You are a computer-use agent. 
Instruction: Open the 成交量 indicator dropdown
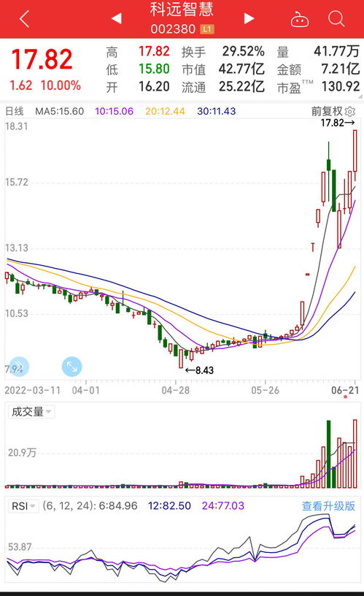pyautogui.click(x=31, y=412)
